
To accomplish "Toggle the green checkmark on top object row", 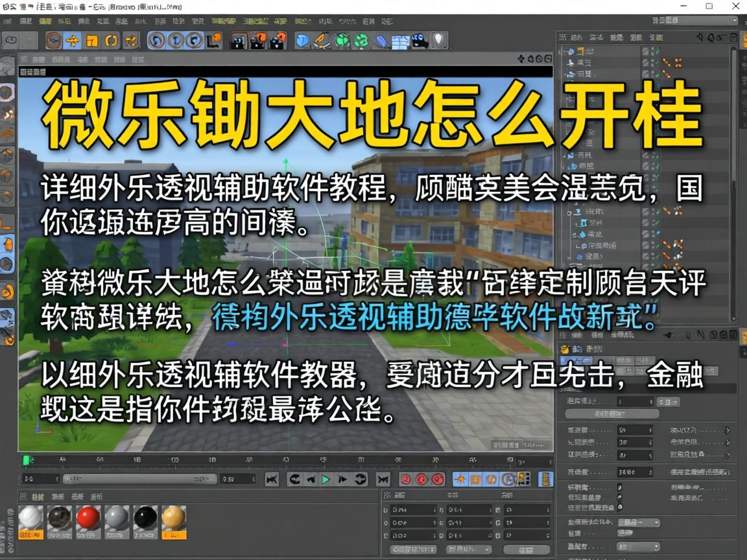I will [657, 51].
